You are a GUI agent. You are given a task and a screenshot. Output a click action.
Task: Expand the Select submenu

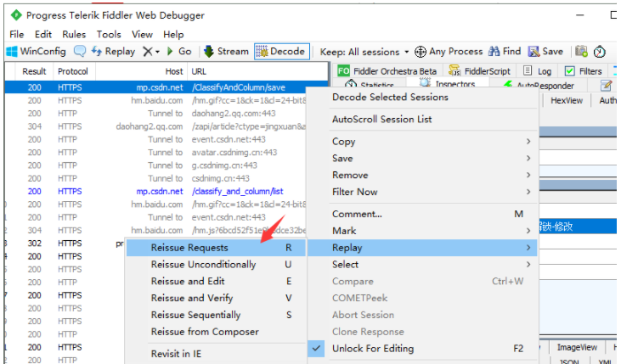click(422, 264)
